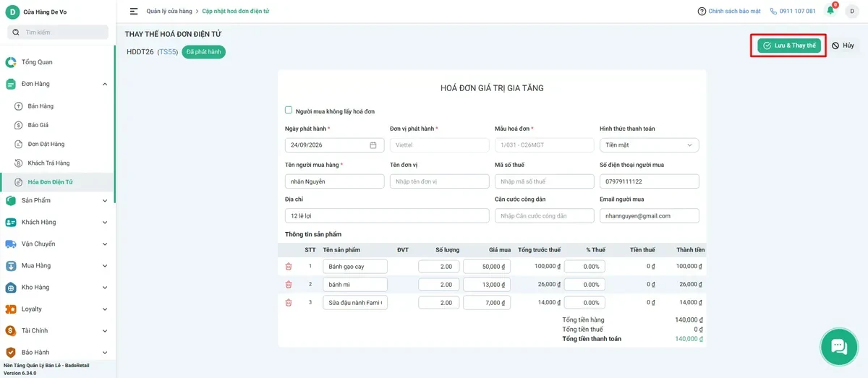Click the Khách Trả Hàng icon
Viewport: 868px width, 378px height.
[x=19, y=163]
